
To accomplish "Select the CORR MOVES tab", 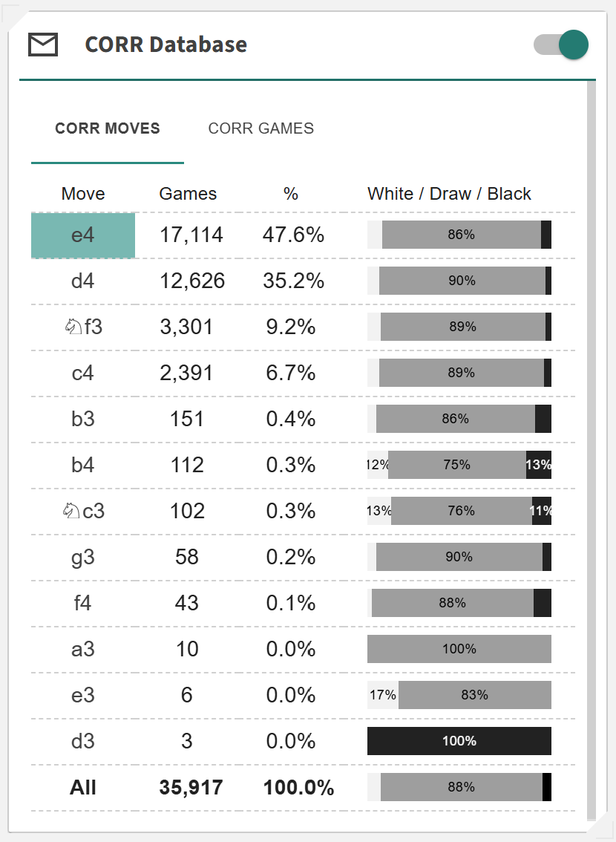I will click(x=108, y=128).
